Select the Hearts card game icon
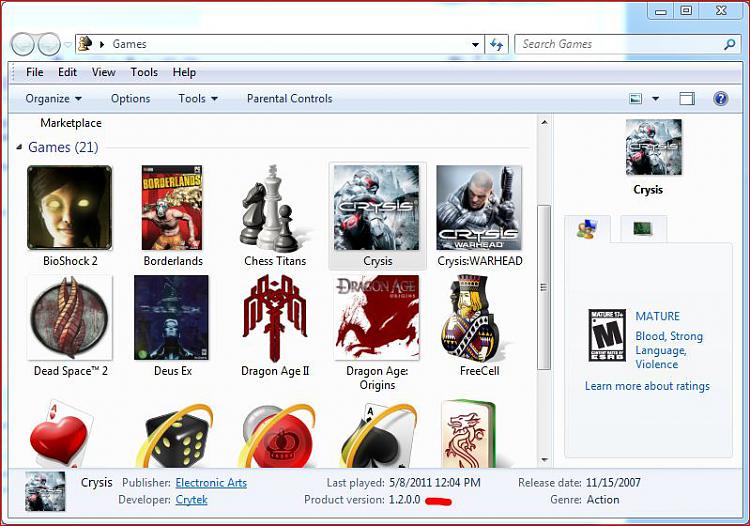The width and height of the screenshot is (750, 526). (61, 434)
